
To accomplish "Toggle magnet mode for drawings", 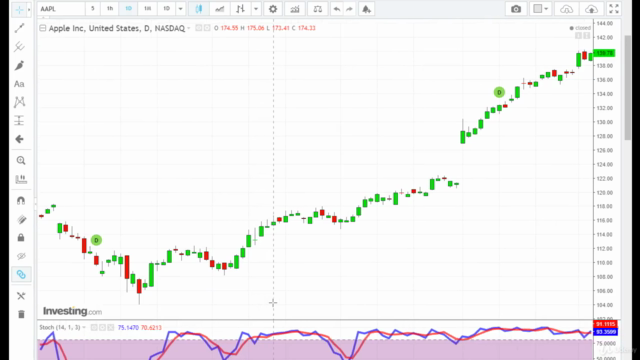I will click(21, 200).
